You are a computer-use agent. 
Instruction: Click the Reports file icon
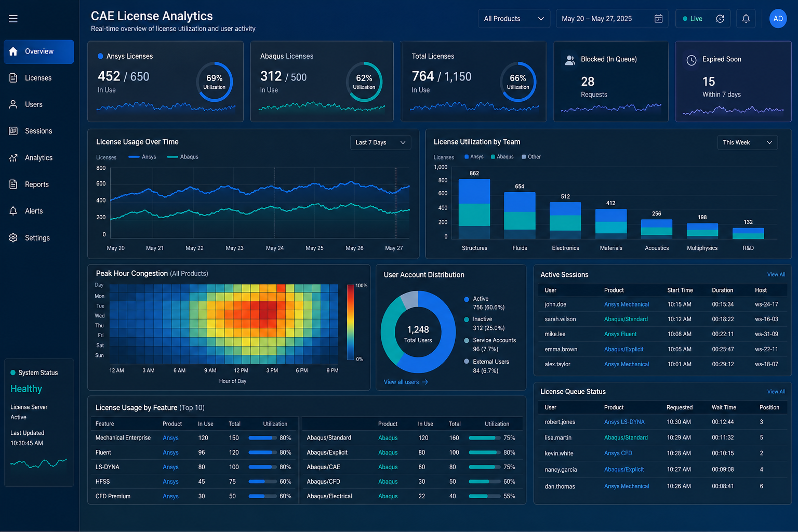pos(14,184)
